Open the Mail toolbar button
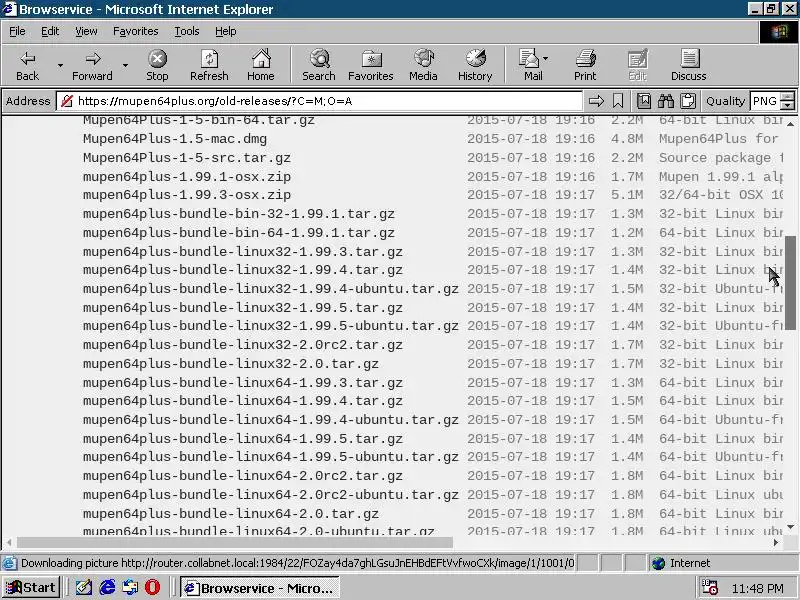This screenshot has width=800, height=600. pos(530,65)
